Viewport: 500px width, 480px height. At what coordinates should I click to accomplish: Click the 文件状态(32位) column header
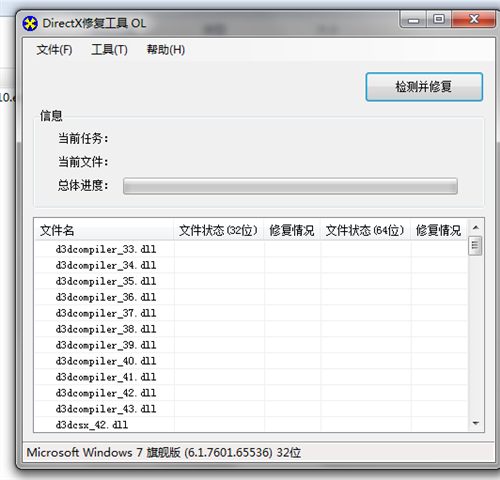[x=219, y=230]
